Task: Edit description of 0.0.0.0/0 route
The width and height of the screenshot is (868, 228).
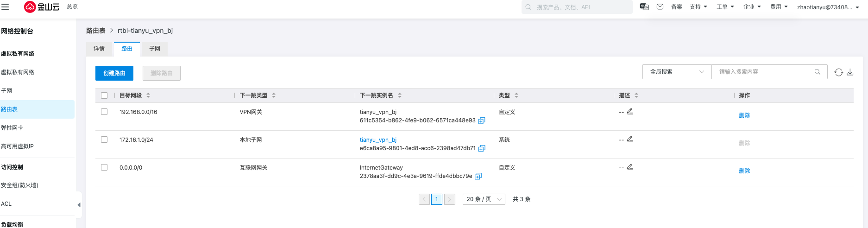Action: coord(630,167)
